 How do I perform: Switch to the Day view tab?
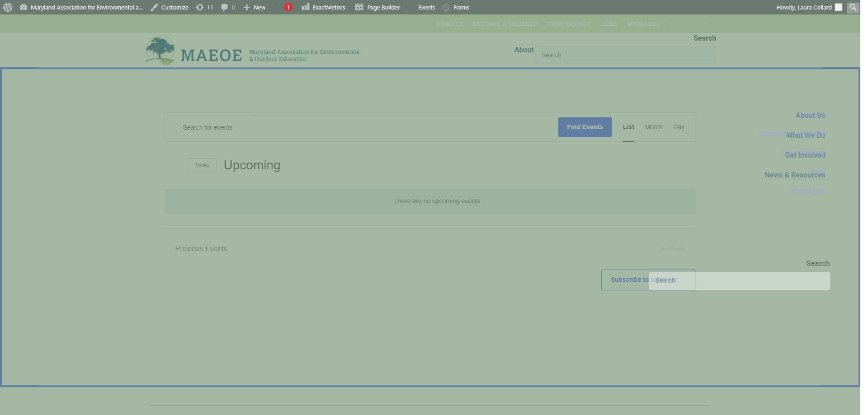[679, 127]
